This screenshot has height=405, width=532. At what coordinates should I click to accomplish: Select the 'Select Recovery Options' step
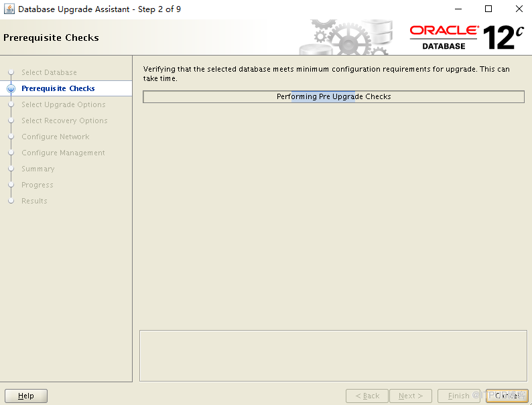pos(64,120)
